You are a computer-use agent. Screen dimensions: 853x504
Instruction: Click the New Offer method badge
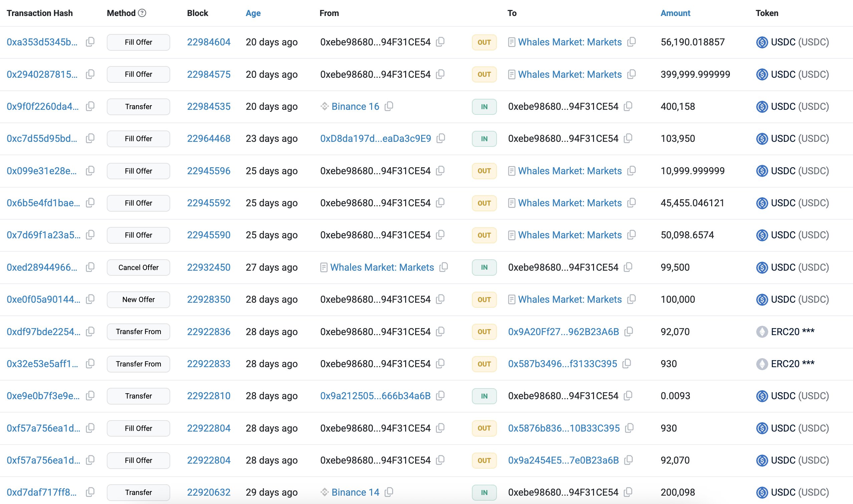(138, 299)
